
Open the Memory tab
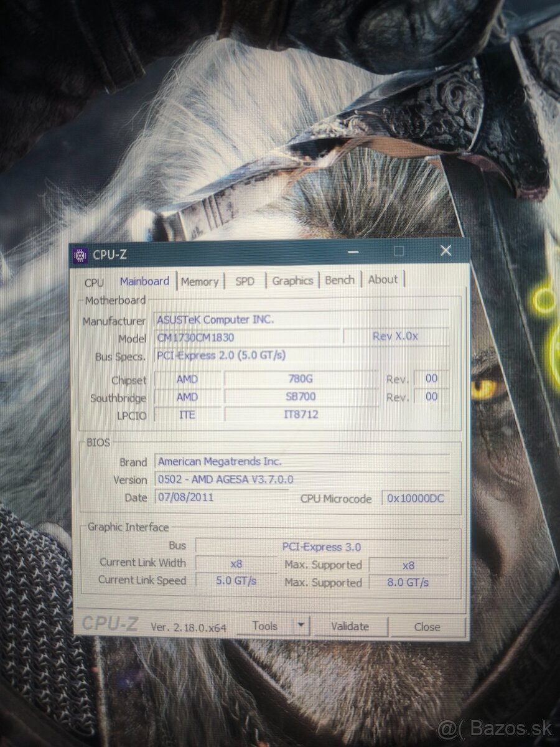(200, 282)
